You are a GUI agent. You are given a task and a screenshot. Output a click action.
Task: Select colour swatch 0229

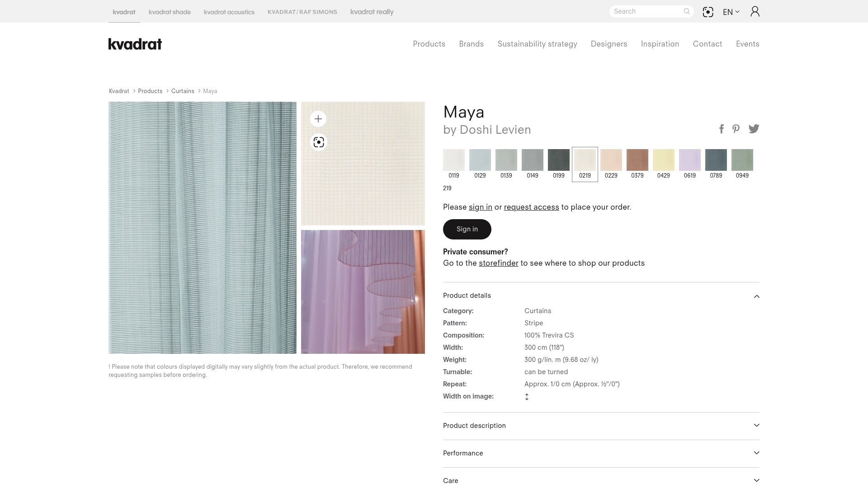(611, 160)
